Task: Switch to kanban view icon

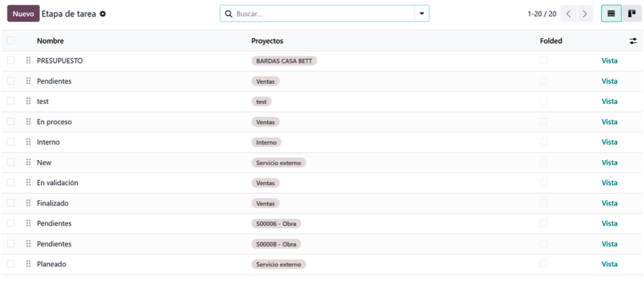Action: click(631, 13)
